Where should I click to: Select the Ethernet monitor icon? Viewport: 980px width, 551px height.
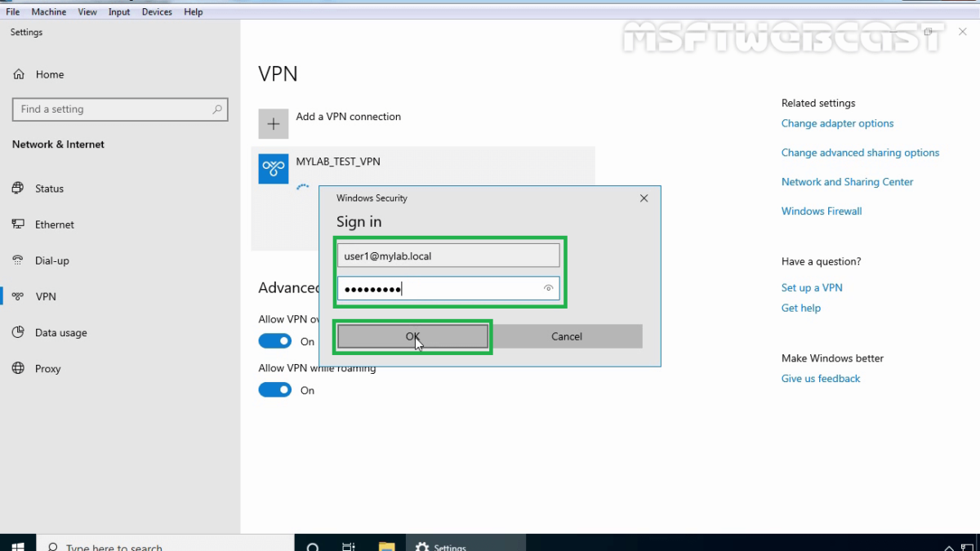pyautogui.click(x=18, y=224)
